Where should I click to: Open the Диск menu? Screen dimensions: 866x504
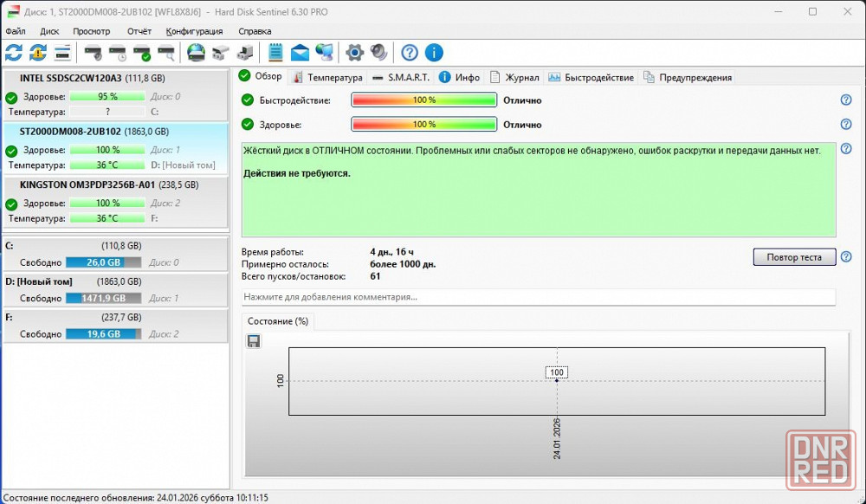click(49, 31)
